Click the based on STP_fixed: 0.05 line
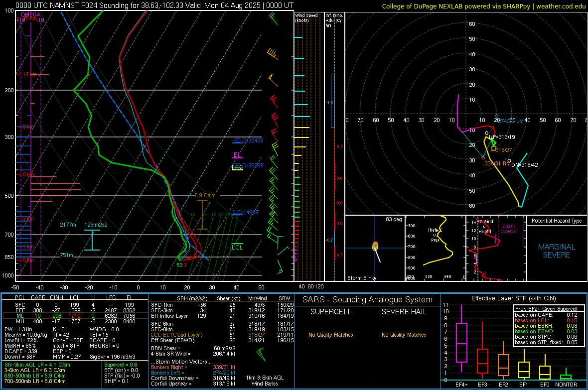 click(x=546, y=342)
